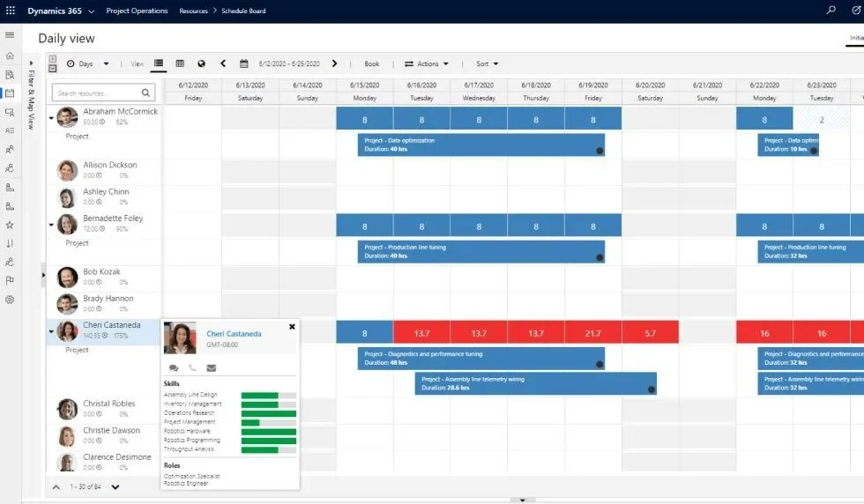Image resolution: width=864 pixels, height=504 pixels.
Task: Open the map globe view
Action: coord(201,63)
